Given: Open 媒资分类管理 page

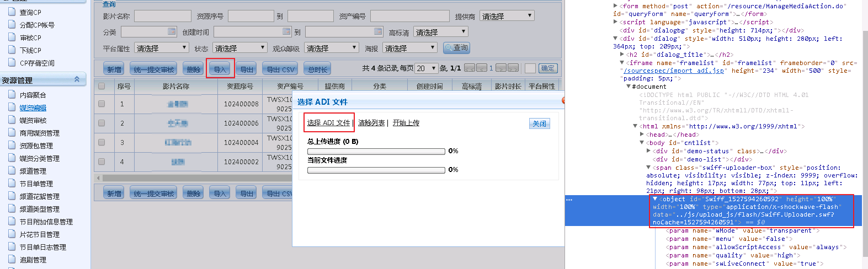Looking at the screenshot, I should coord(40,158).
